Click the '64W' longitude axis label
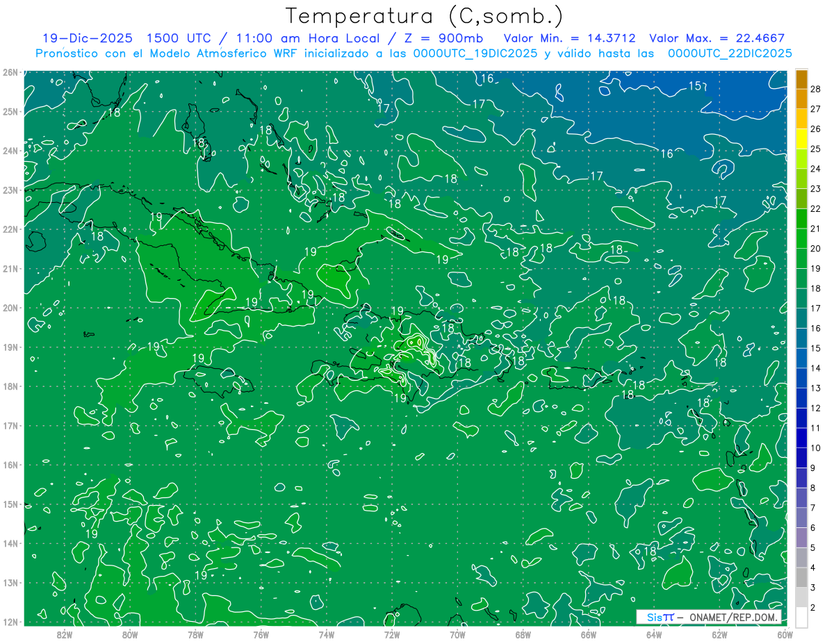834x644 pixels. (x=654, y=634)
